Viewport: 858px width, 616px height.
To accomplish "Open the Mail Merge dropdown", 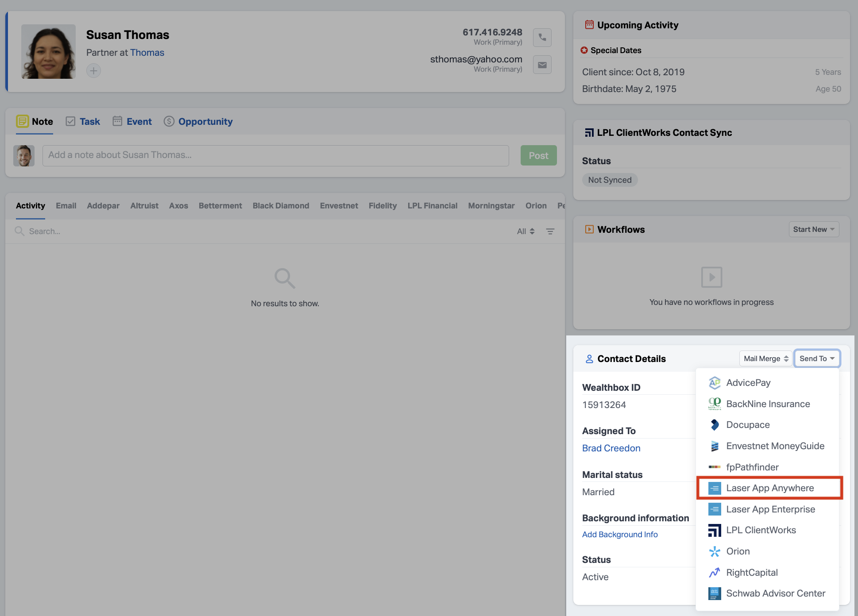I will coord(765,359).
